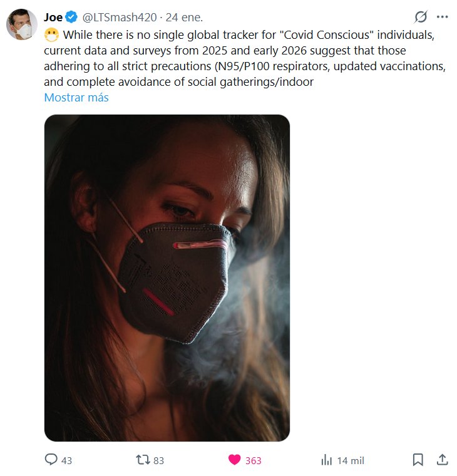Share the post with upload arrow
This screenshot has width=457, height=476.
coord(443,459)
